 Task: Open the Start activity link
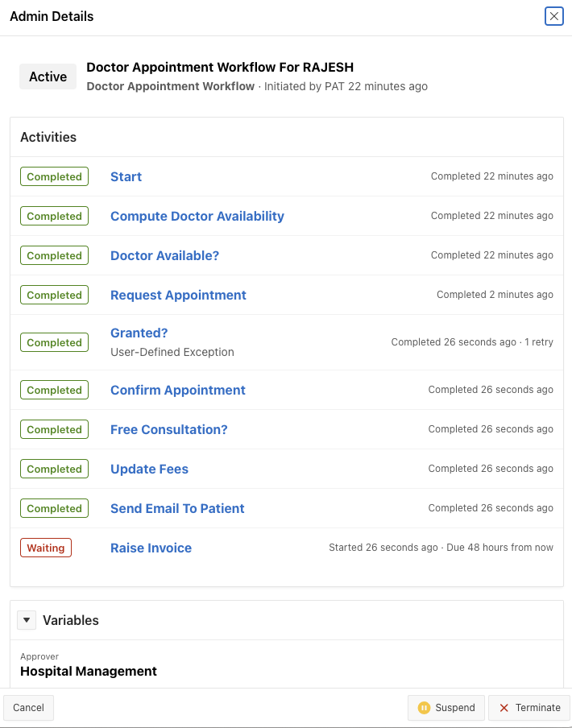pos(126,177)
